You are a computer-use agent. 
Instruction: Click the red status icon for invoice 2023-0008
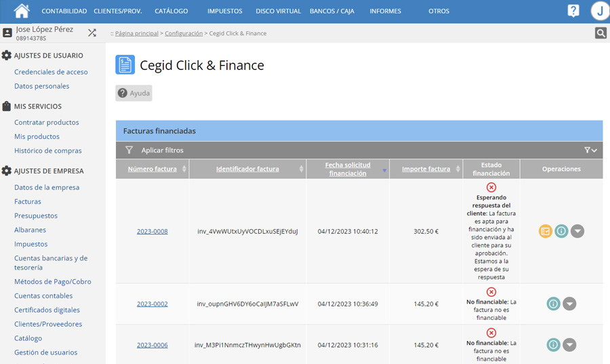[x=491, y=188]
